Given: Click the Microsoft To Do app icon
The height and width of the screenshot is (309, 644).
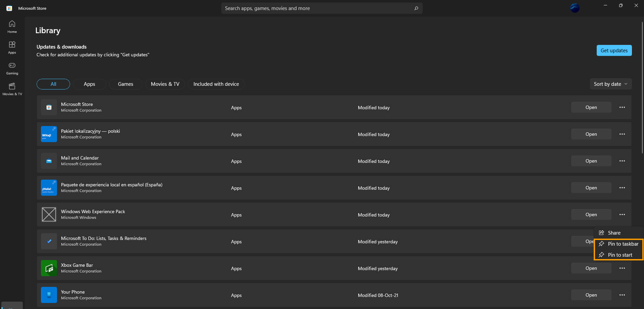Looking at the screenshot, I should pyautogui.click(x=49, y=241).
